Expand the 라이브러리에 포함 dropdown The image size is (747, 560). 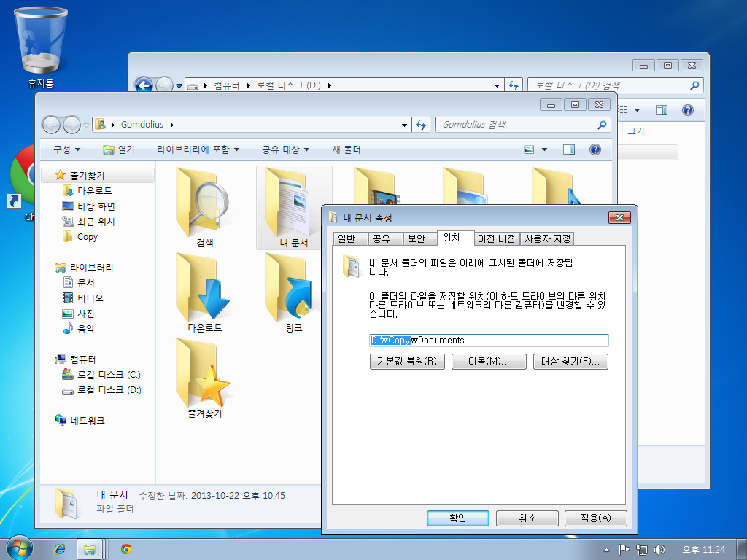pyautogui.click(x=198, y=149)
